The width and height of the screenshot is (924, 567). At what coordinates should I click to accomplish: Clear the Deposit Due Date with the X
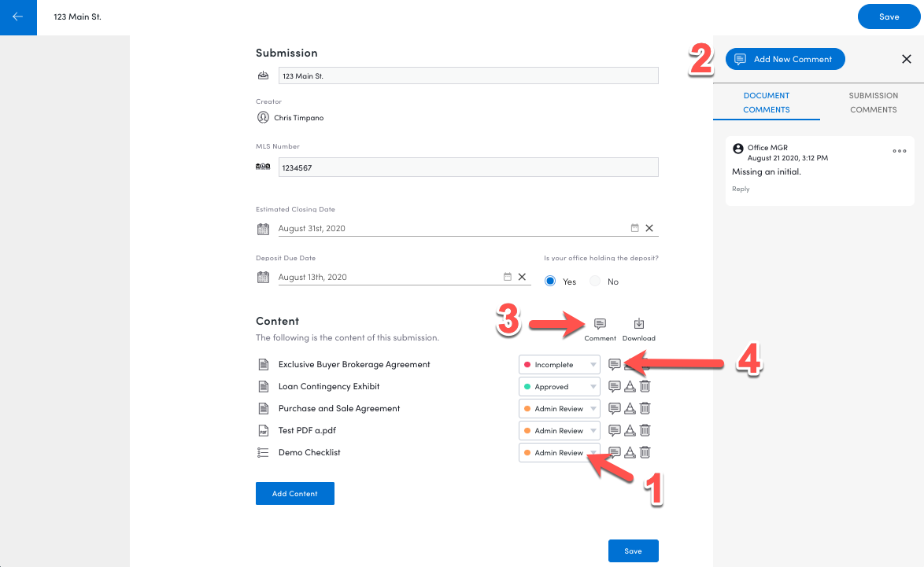tap(522, 277)
